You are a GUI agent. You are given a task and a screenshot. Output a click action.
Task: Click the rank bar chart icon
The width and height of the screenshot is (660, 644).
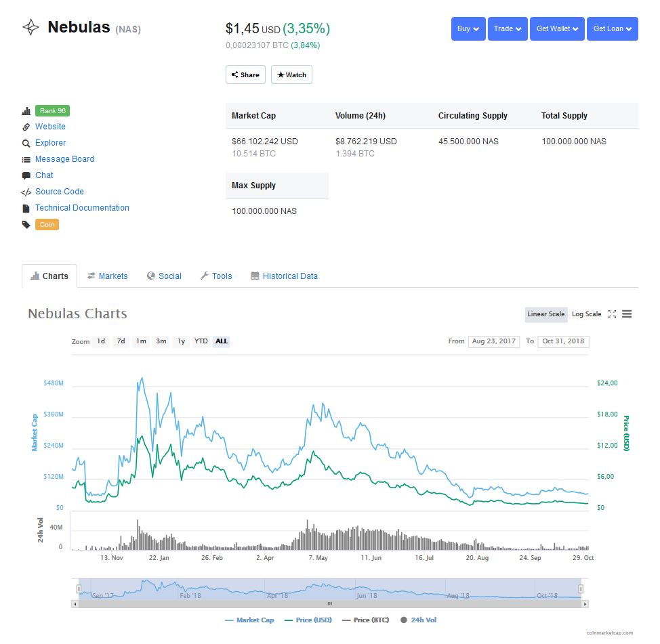point(26,111)
